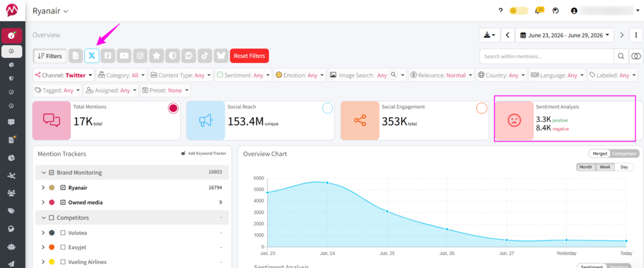The width and height of the screenshot is (644, 268).
Task: Select the half-circle source filter icon
Action: 173,55
